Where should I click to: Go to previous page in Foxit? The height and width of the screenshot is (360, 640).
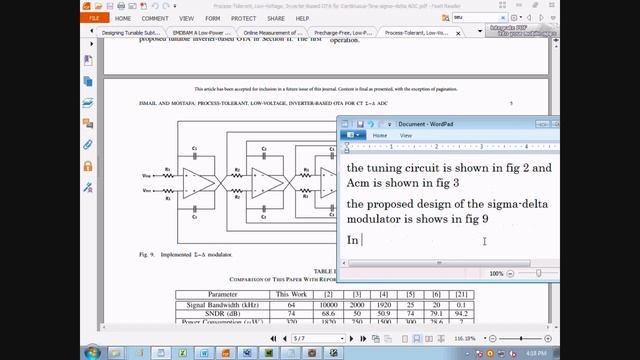click(284, 339)
